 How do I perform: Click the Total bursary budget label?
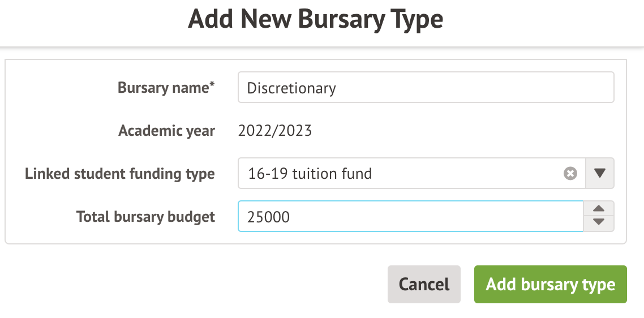pyautogui.click(x=145, y=216)
